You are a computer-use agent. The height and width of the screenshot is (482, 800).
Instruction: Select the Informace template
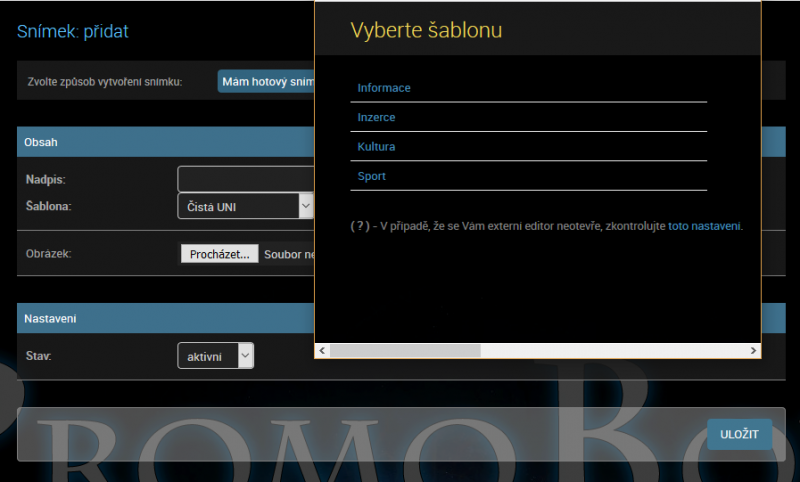click(384, 88)
